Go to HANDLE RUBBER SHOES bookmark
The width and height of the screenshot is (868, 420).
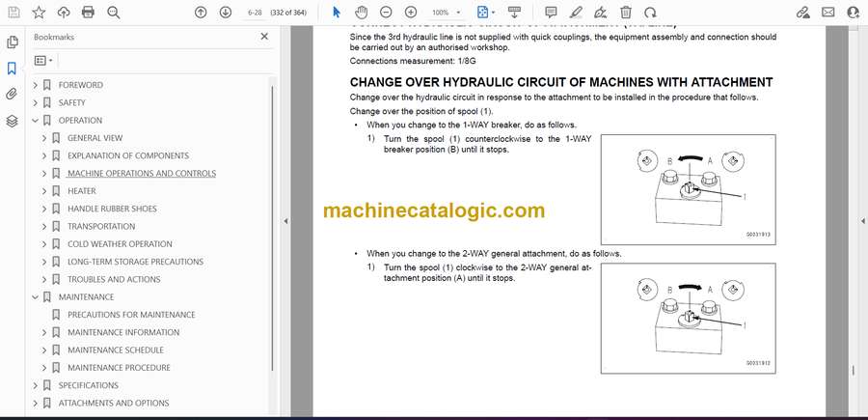(x=112, y=209)
